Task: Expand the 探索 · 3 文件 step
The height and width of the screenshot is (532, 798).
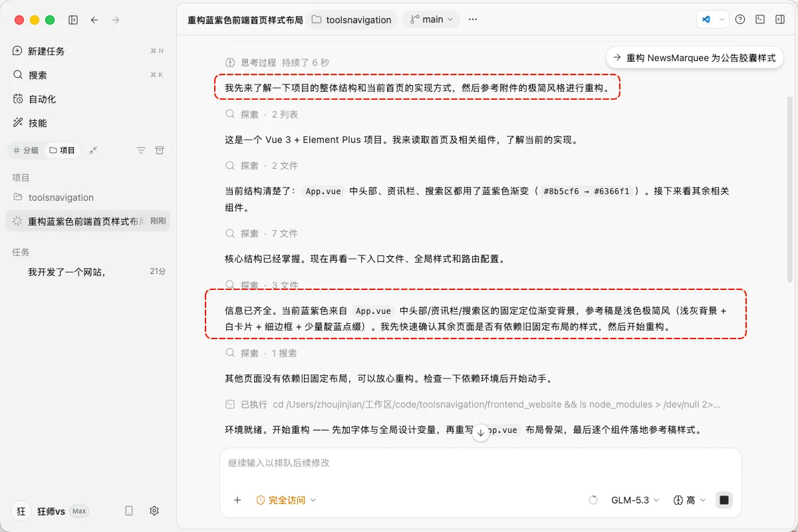Action: click(x=261, y=285)
